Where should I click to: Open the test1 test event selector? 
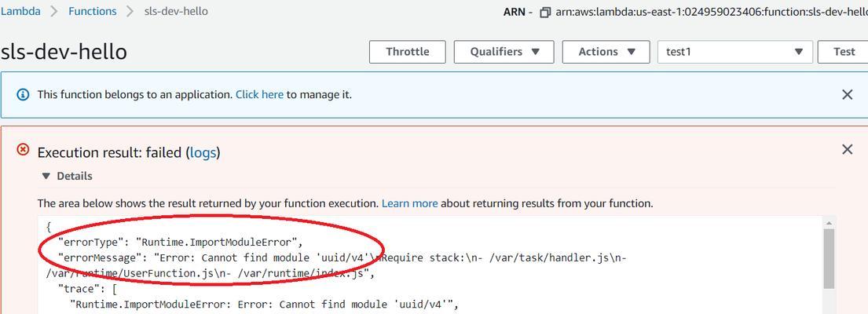tap(735, 52)
